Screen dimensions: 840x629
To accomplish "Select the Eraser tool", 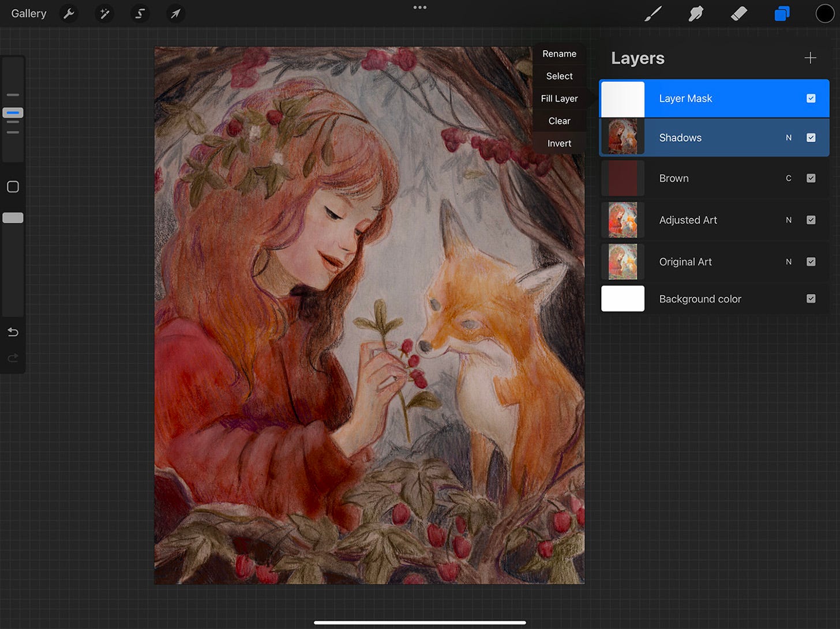I will [x=739, y=13].
